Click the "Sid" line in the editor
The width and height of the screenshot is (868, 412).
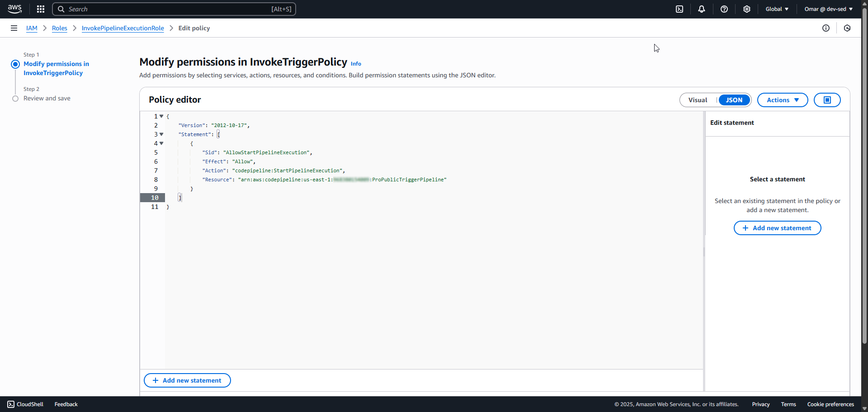[x=257, y=152]
